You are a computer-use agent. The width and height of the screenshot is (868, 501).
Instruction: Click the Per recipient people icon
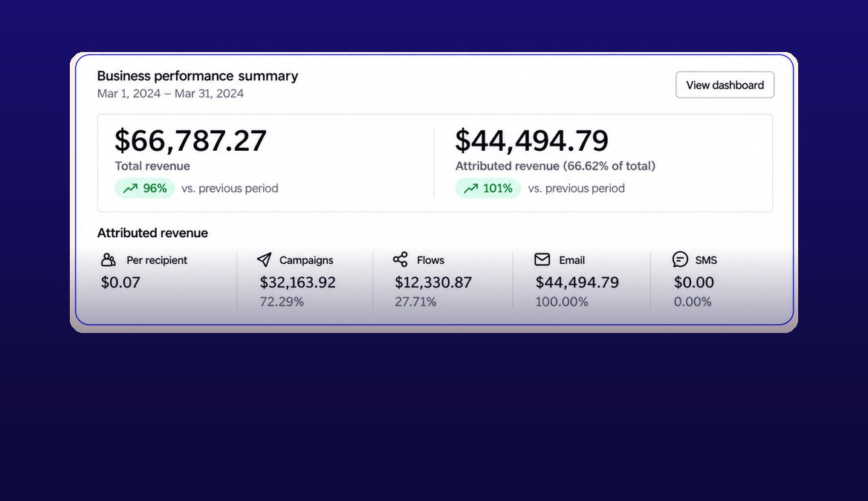(108, 259)
